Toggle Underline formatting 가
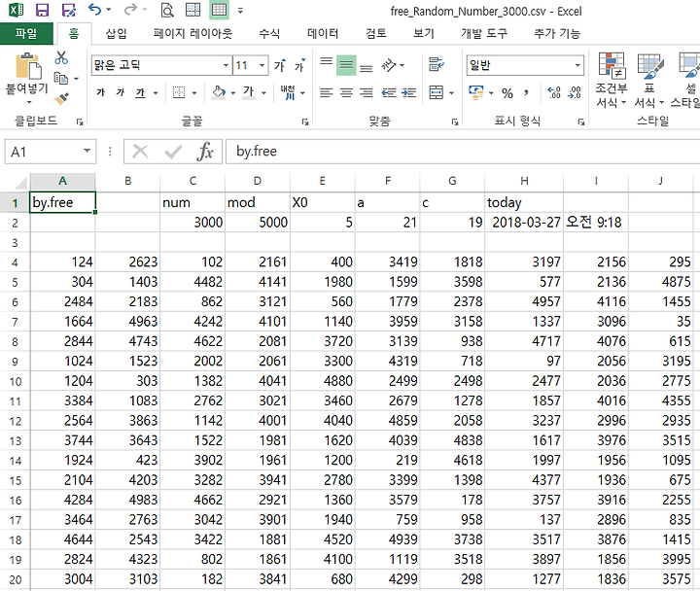The height and width of the screenshot is (591, 700). click(x=141, y=92)
